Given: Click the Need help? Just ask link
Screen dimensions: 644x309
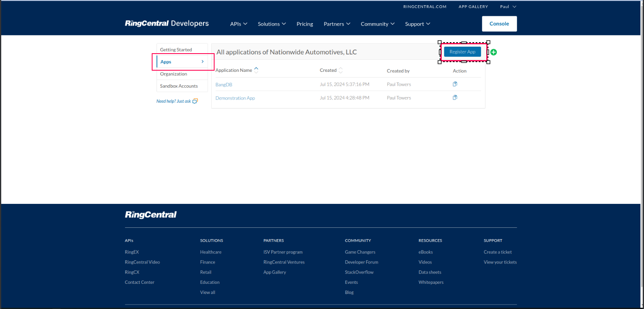Looking at the screenshot, I should click(177, 101).
